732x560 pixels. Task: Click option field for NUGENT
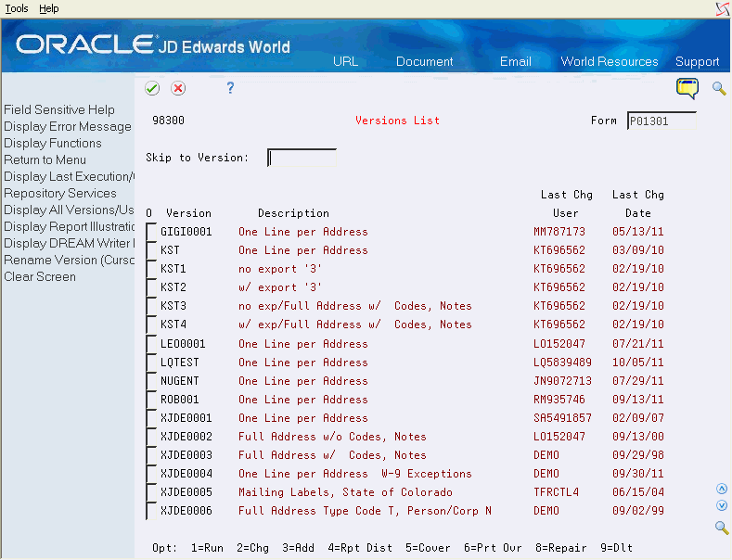click(151, 381)
